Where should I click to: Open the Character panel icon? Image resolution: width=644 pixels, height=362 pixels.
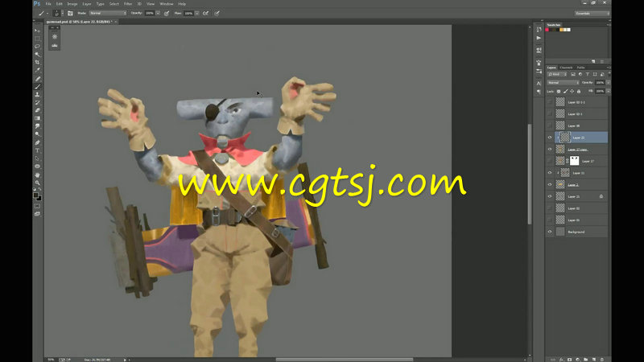pos(539,84)
